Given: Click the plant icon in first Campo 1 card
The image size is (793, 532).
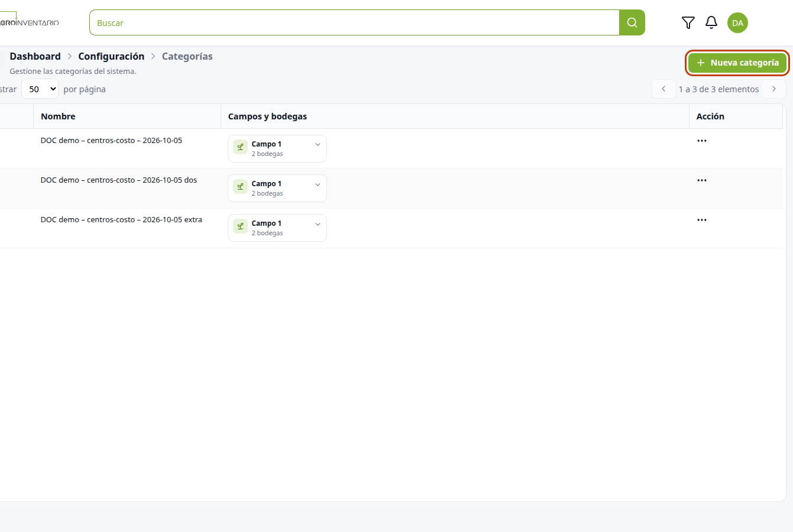Looking at the screenshot, I should [x=240, y=147].
